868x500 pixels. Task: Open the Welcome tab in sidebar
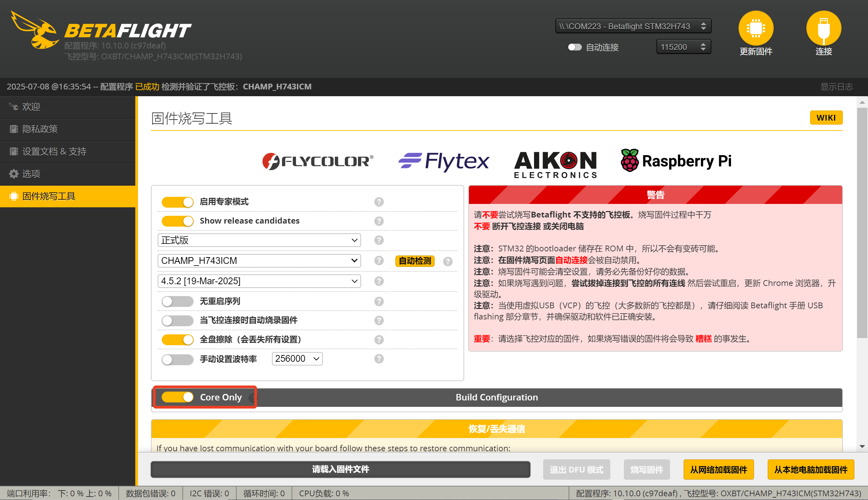pyautogui.click(x=31, y=107)
